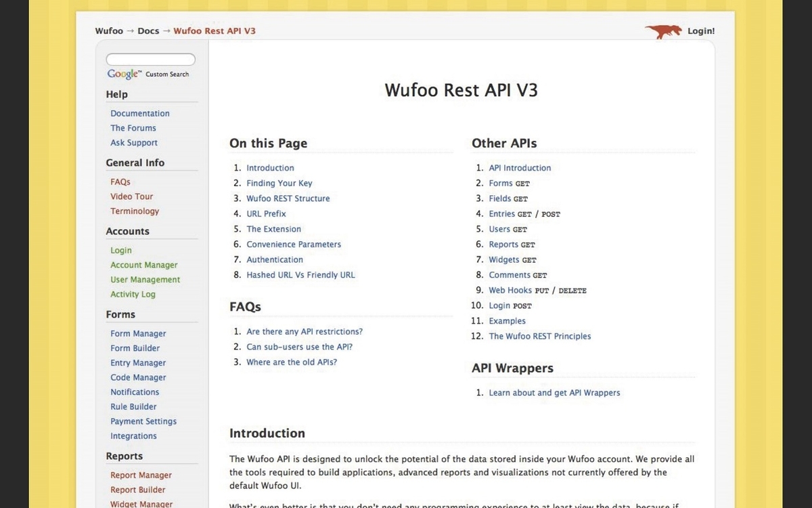Click the Wufoo Rest API V3 breadcrumb

tap(215, 31)
